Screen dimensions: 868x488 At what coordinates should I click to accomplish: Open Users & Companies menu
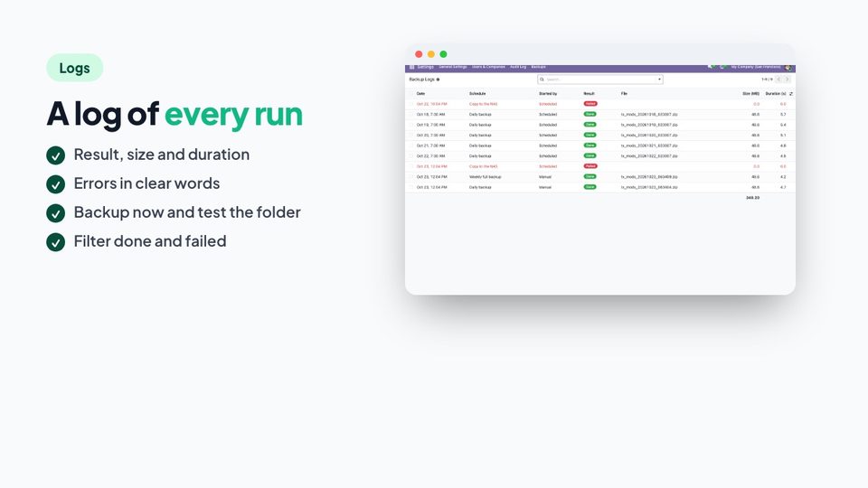click(488, 67)
